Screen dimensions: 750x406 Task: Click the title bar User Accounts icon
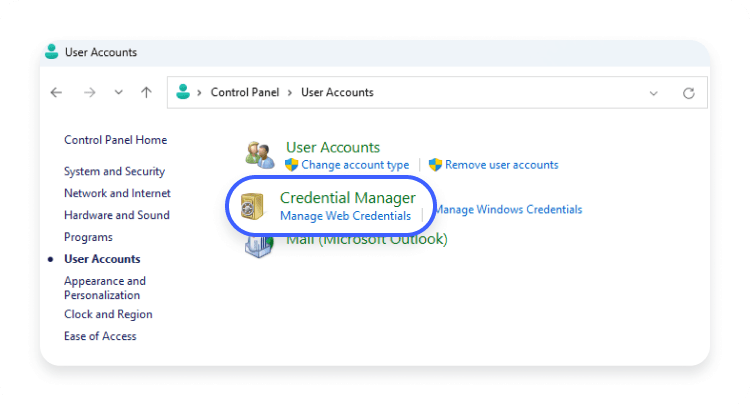click(52, 52)
